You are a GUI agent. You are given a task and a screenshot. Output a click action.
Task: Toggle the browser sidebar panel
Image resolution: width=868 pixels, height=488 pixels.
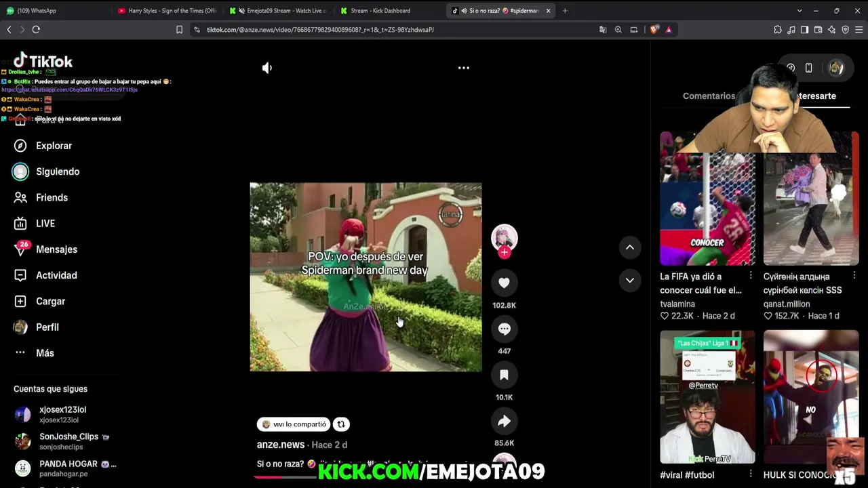805,30
